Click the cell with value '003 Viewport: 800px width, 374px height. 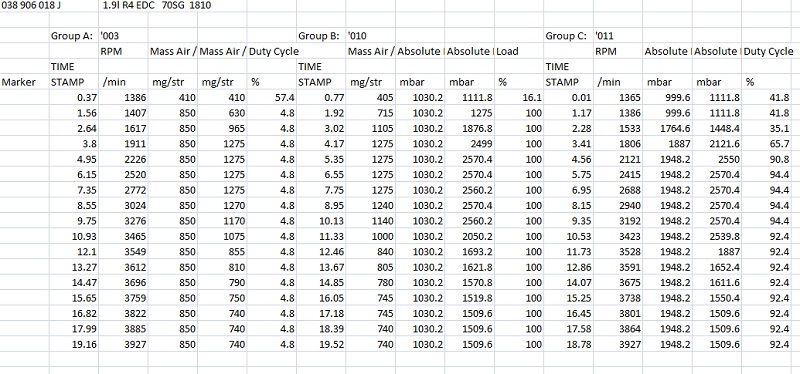(x=123, y=36)
